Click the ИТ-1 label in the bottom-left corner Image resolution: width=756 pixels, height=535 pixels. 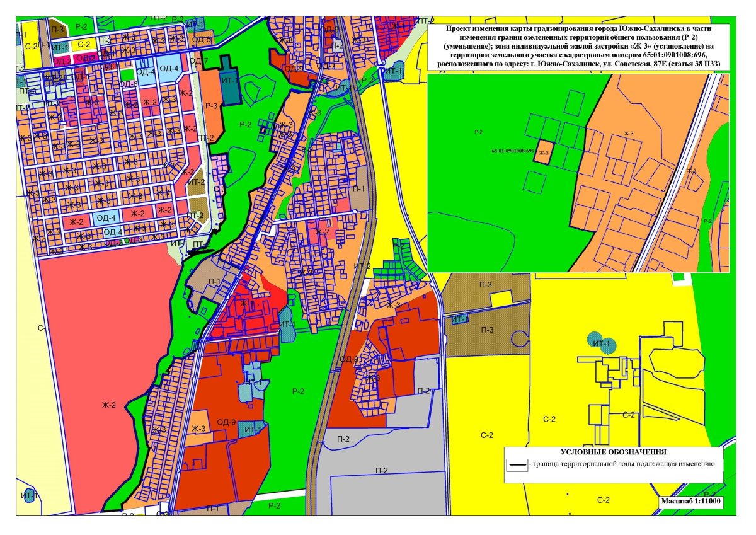(29, 495)
